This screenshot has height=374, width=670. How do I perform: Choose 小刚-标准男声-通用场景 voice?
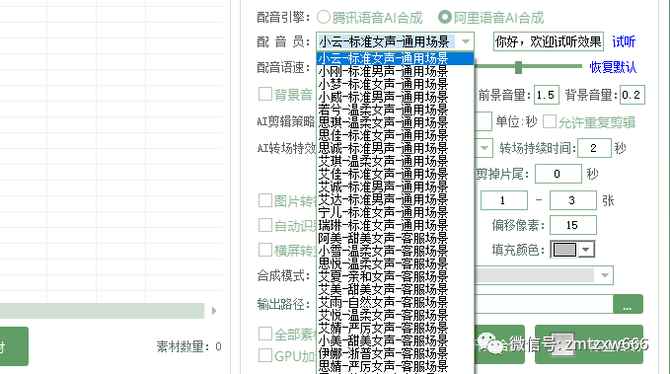click(x=395, y=71)
